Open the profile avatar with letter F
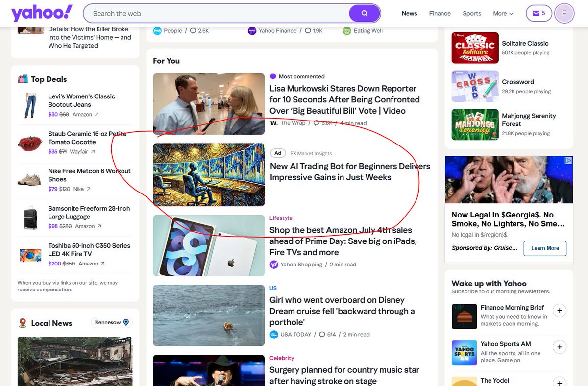This screenshot has width=588, height=386. click(x=564, y=13)
